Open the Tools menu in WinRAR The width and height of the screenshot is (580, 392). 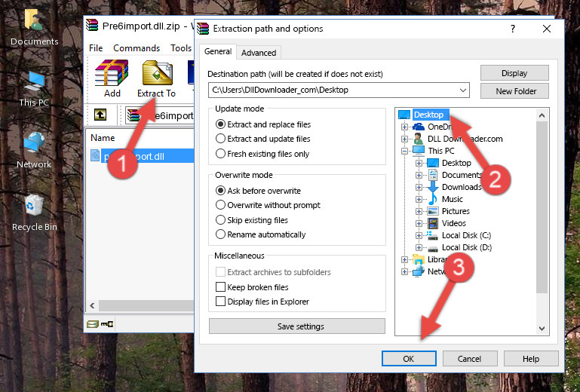(181, 48)
